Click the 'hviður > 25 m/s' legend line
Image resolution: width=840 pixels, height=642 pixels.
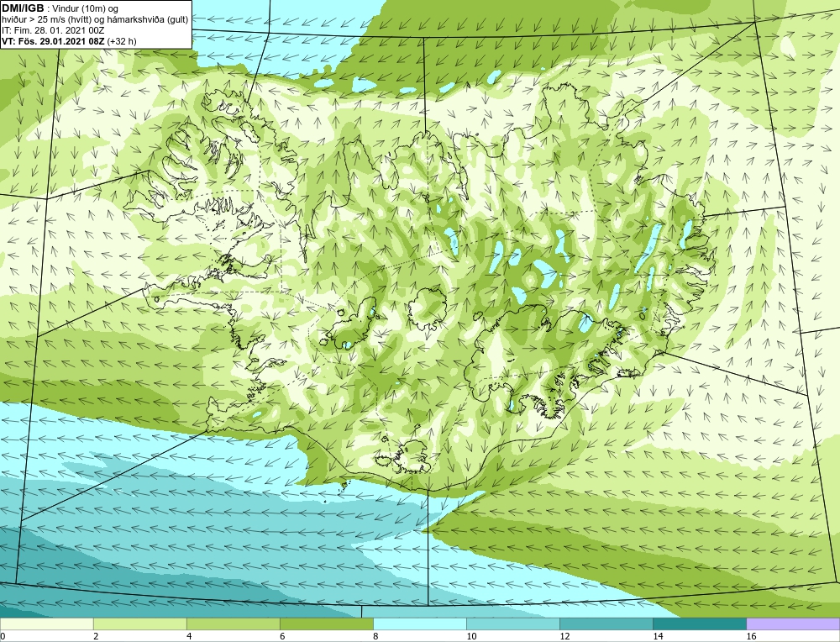(95, 19)
